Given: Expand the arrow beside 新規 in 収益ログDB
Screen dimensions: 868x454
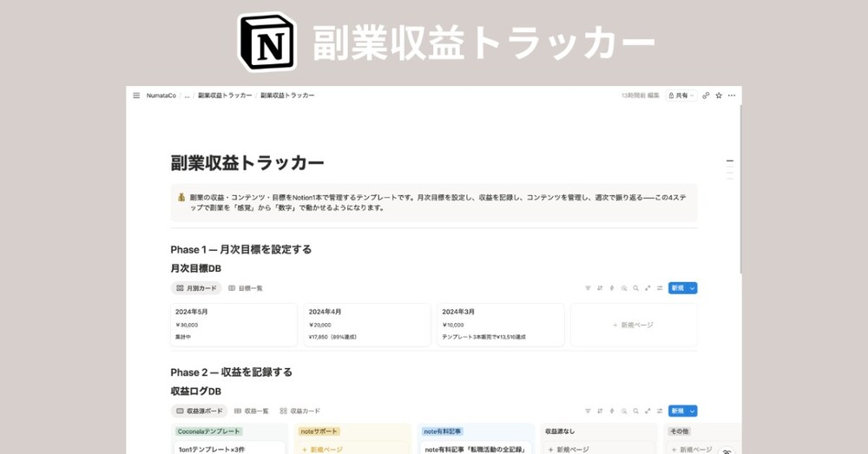Looking at the screenshot, I should (x=692, y=411).
